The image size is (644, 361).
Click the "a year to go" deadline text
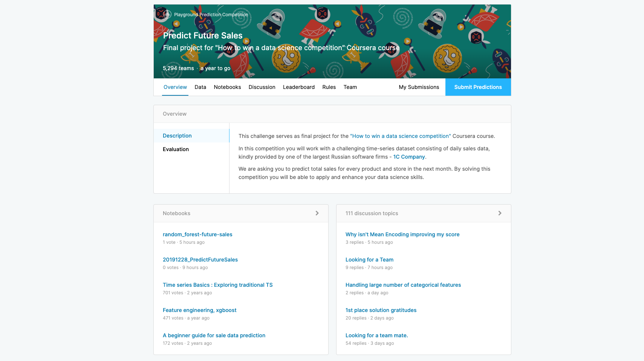point(215,68)
